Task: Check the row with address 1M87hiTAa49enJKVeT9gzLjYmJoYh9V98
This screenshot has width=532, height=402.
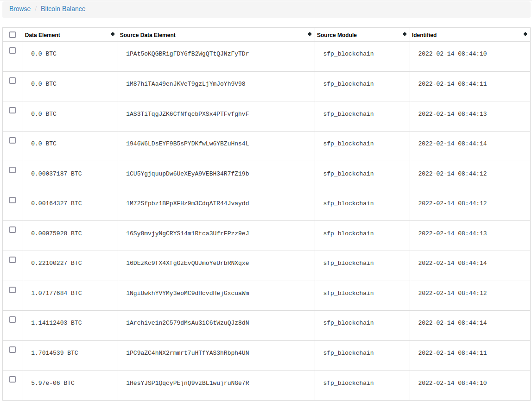Action: coord(13,81)
